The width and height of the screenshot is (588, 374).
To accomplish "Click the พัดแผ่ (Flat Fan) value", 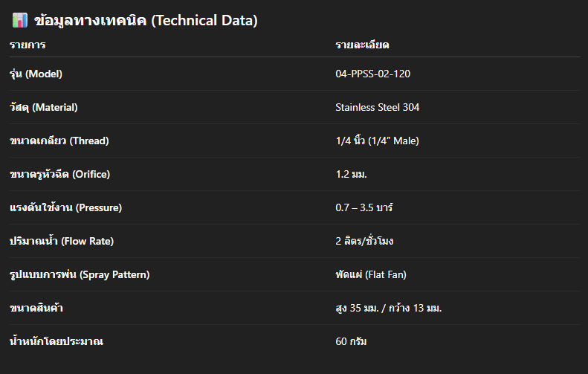I will coord(371,274).
